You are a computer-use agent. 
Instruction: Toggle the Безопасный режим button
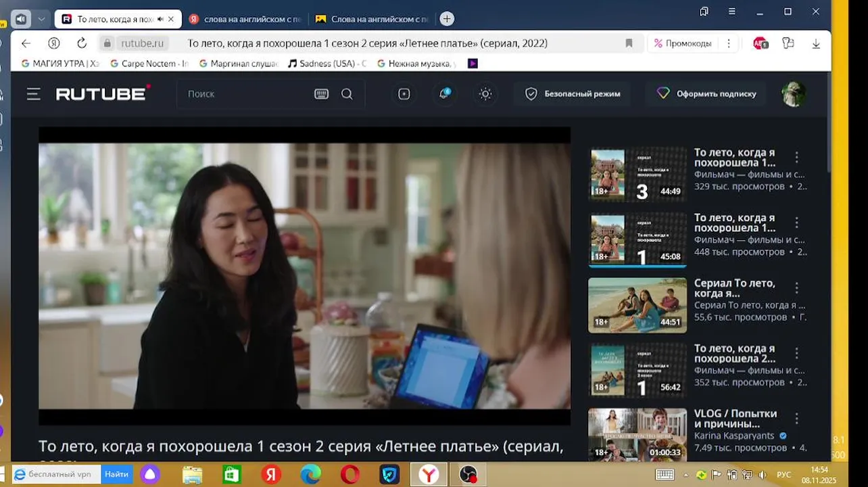pyautogui.click(x=573, y=94)
